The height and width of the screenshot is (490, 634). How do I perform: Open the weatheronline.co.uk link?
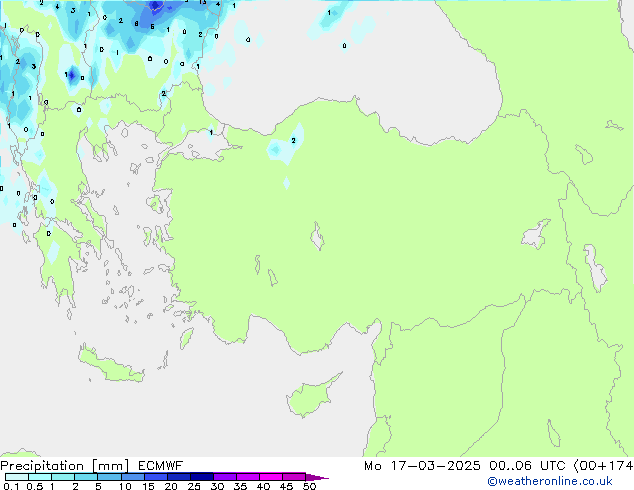(x=550, y=481)
